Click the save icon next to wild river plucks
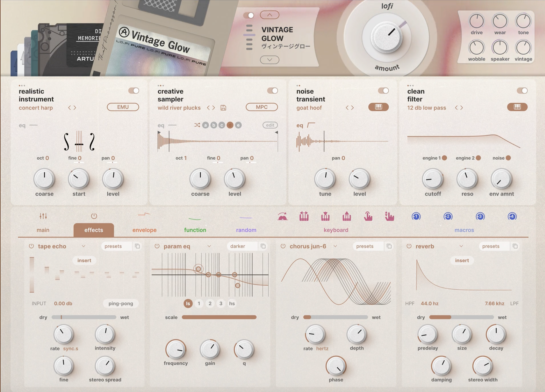Image resolution: width=545 pixels, height=392 pixels. coord(223,108)
